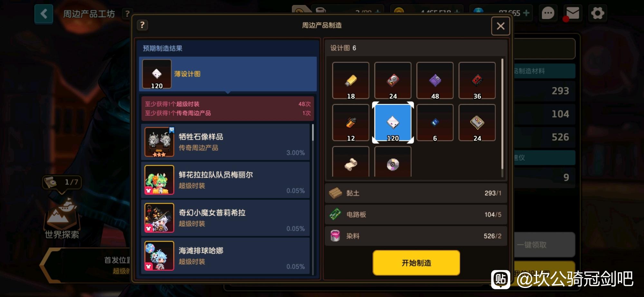Select the framed picture blueprint with 24
The height and width of the screenshot is (297, 644).
tap(477, 123)
